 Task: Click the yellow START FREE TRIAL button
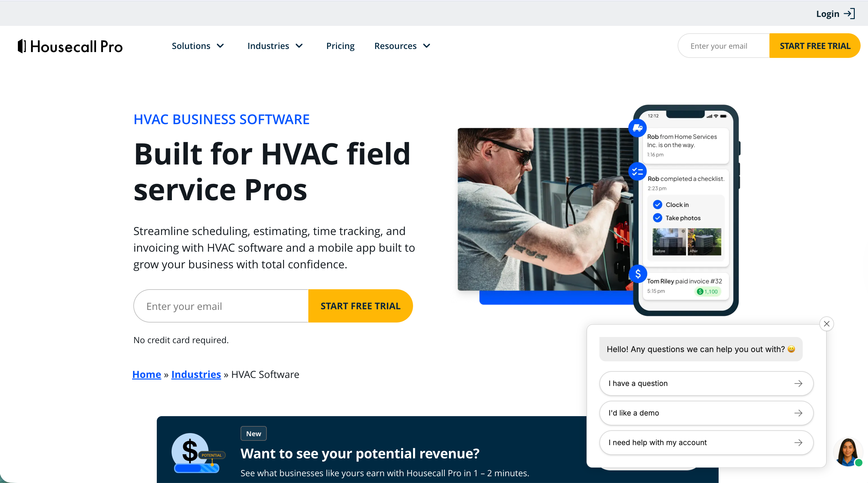pyautogui.click(x=360, y=306)
